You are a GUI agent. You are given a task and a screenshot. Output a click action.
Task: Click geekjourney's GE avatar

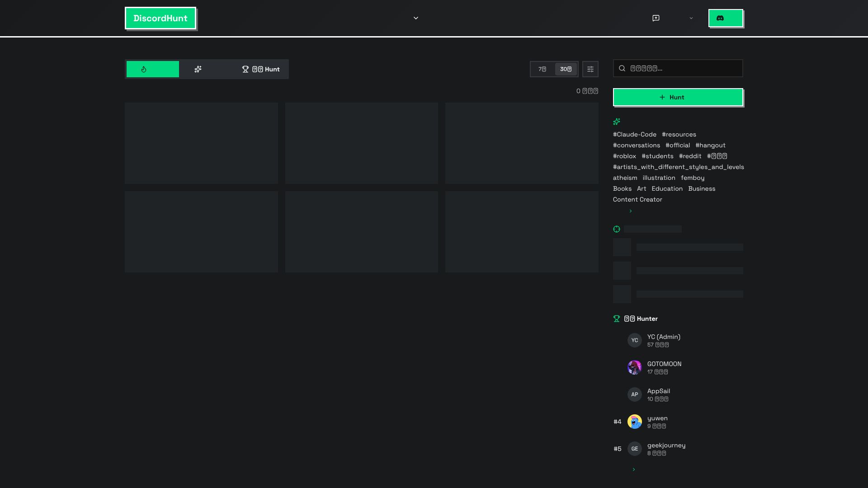click(635, 449)
